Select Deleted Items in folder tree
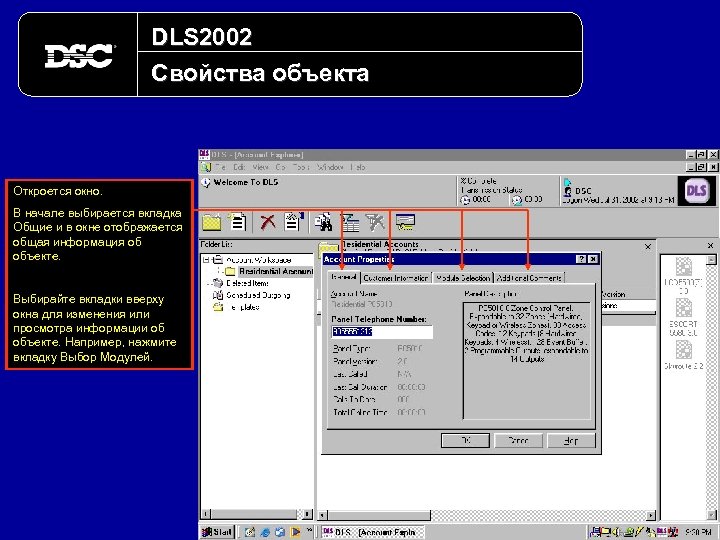 click(248, 283)
